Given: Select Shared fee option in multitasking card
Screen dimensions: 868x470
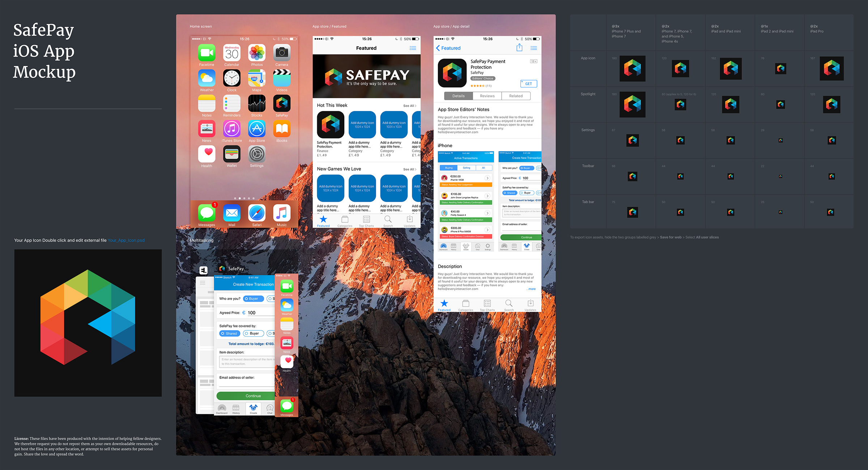Looking at the screenshot, I should (x=230, y=333).
